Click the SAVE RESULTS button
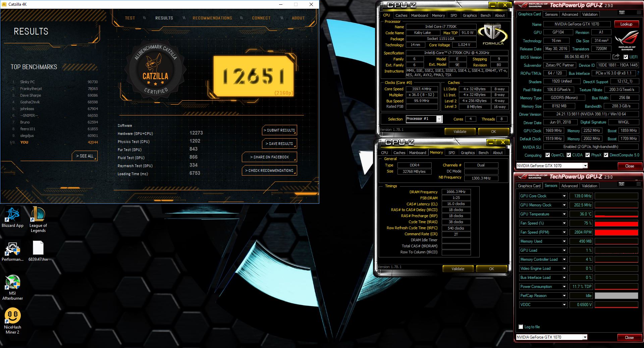This screenshot has width=644, height=348. tap(279, 144)
